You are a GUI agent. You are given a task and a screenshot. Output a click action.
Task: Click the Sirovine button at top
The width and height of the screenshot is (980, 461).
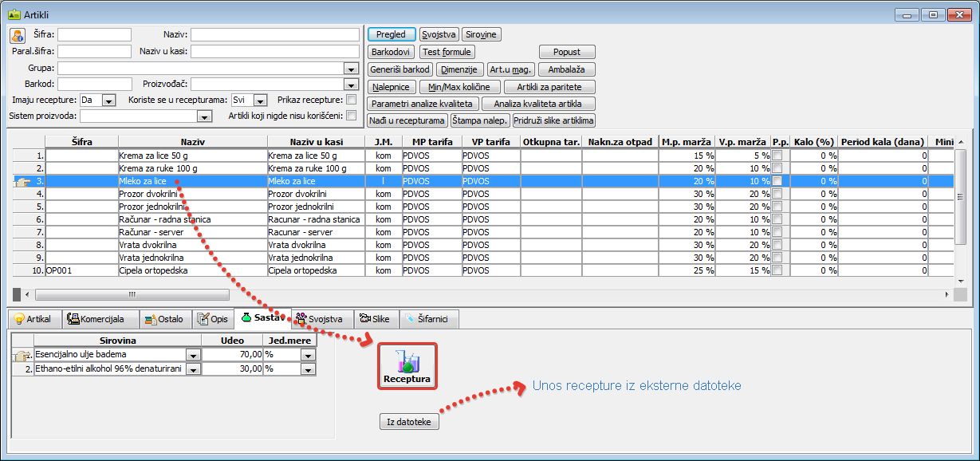pyautogui.click(x=481, y=34)
